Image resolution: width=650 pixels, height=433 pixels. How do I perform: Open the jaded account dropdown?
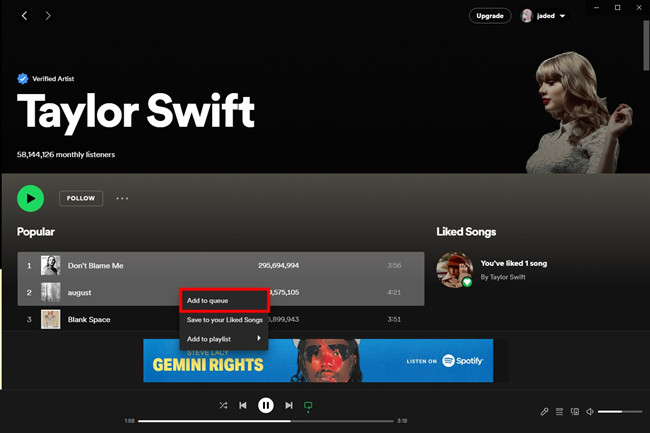coord(543,16)
